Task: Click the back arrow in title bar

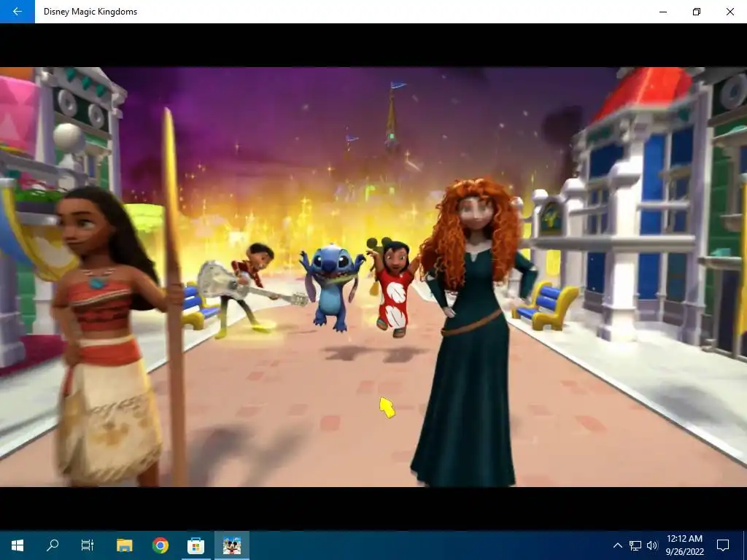Action: coord(18,12)
